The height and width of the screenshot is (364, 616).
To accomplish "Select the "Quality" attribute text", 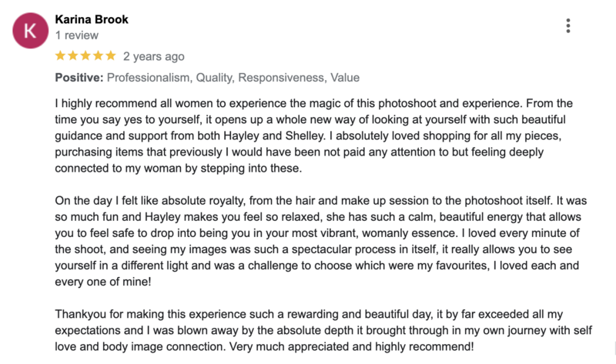I will [215, 78].
